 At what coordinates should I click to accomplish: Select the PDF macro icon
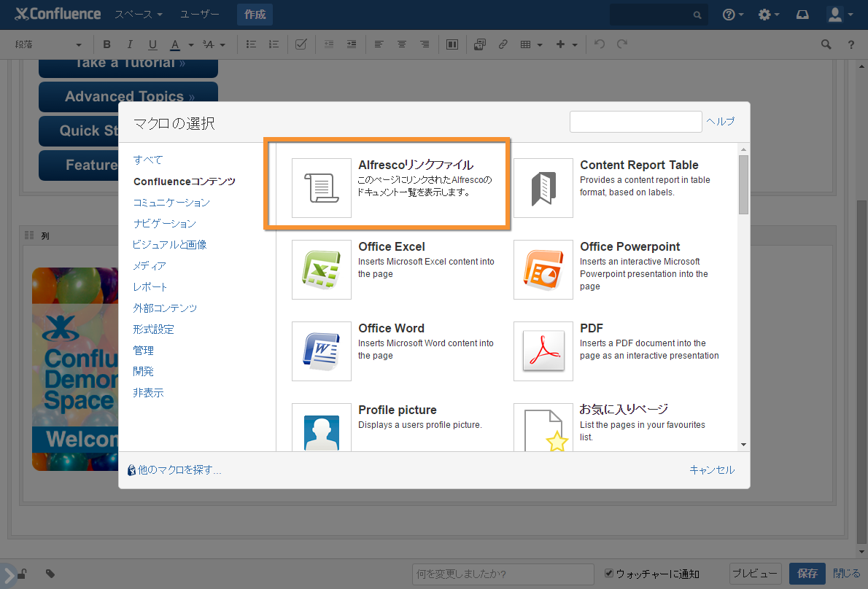(x=543, y=351)
